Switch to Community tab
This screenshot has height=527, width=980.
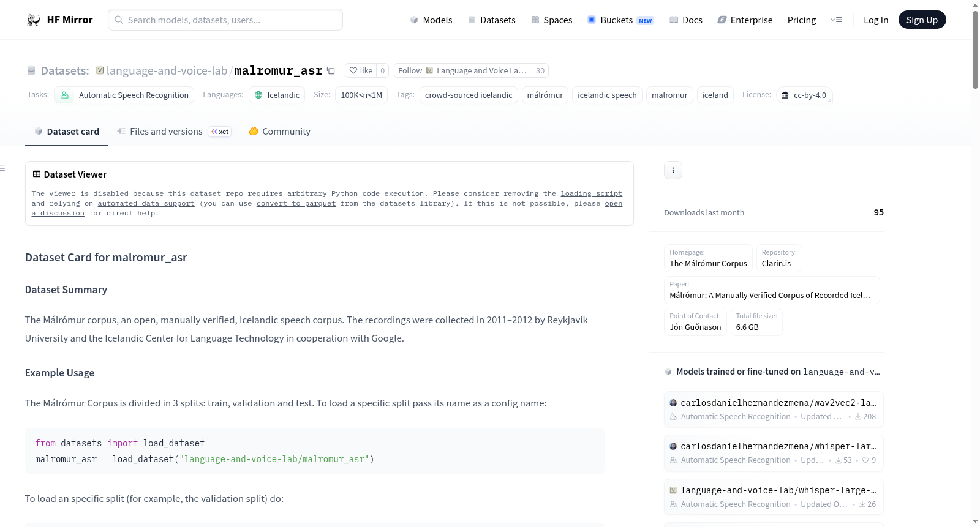pos(279,132)
